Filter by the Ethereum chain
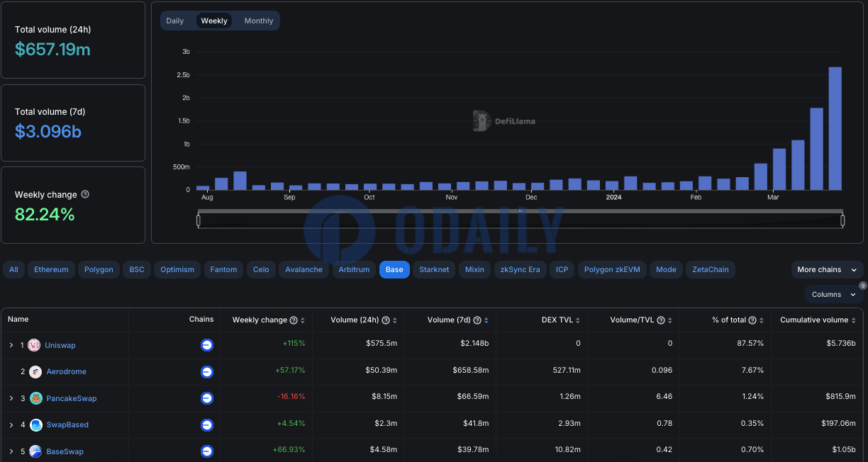This screenshot has height=462, width=868. point(52,269)
